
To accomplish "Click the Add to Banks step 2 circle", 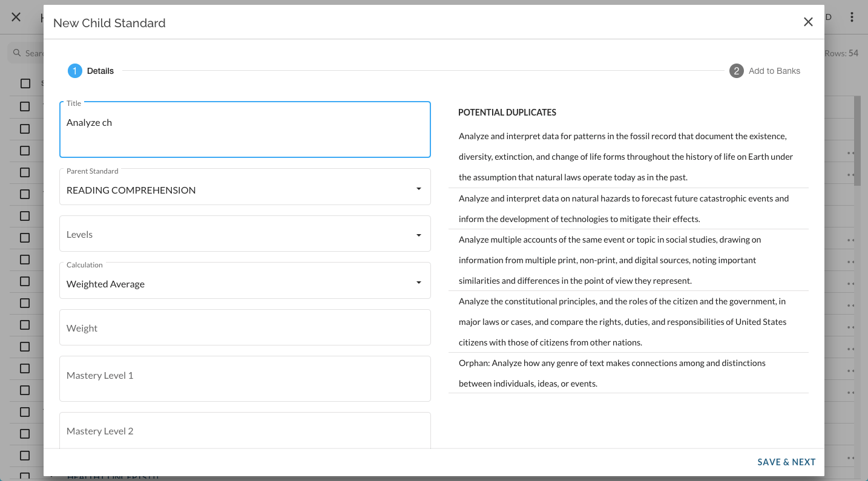I will (x=736, y=71).
